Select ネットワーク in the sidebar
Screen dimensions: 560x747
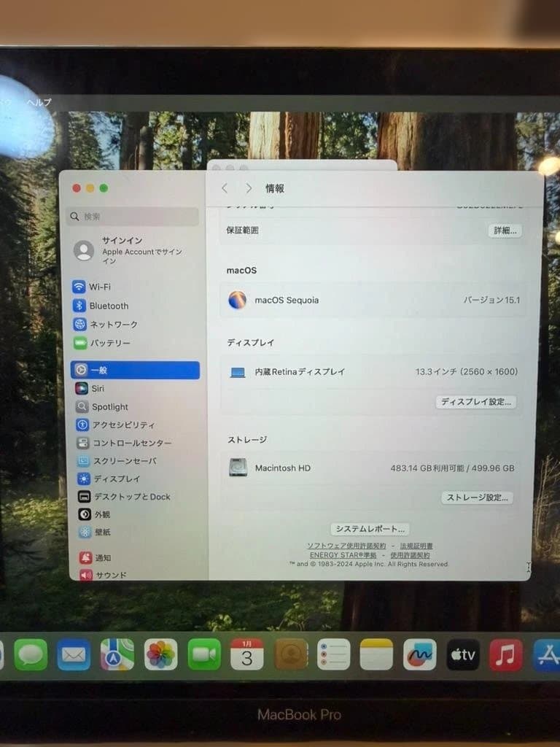[135, 324]
